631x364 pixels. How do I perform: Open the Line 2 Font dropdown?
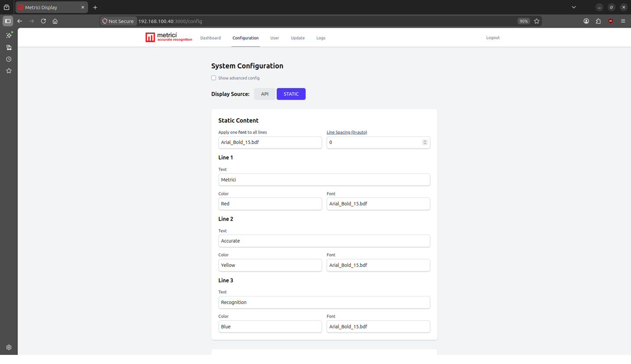coord(378,265)
